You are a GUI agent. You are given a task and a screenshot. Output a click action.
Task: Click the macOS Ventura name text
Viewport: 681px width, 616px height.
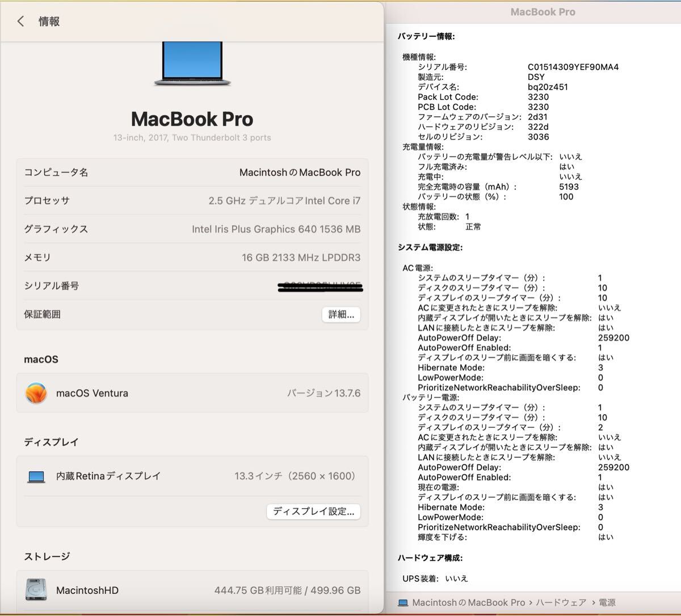pos(92,393)
